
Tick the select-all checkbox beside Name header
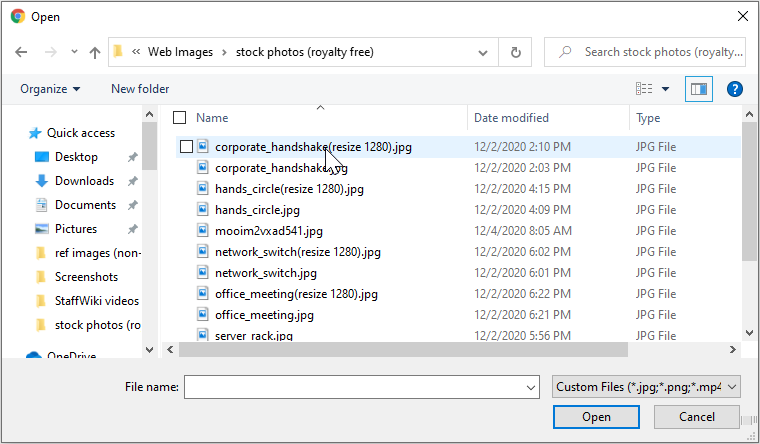pos(180,118)
